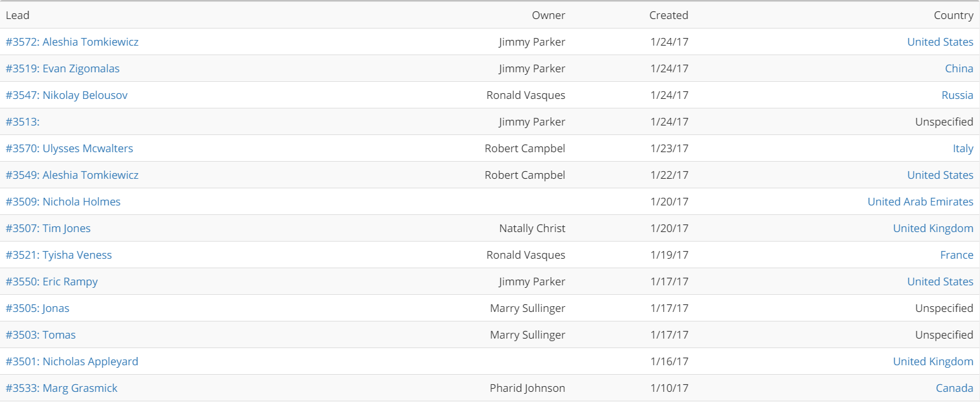Open lead #3547 Nikolay Belousov
980x402 pixels.
(67, 95)
